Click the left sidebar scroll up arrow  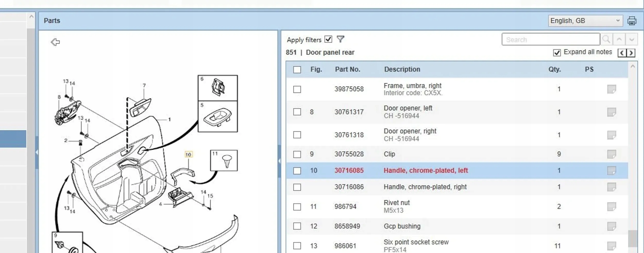31,16
